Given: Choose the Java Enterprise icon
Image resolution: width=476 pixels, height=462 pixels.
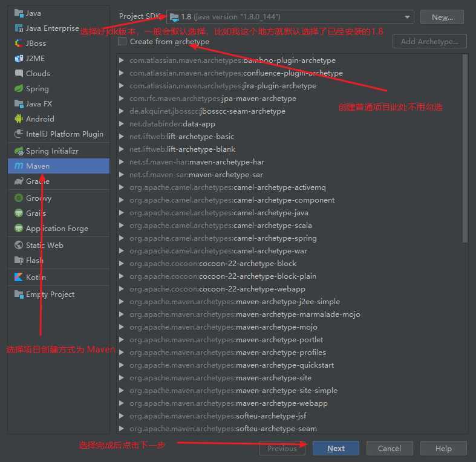Looking at the screenshot, I should (19, 28).
